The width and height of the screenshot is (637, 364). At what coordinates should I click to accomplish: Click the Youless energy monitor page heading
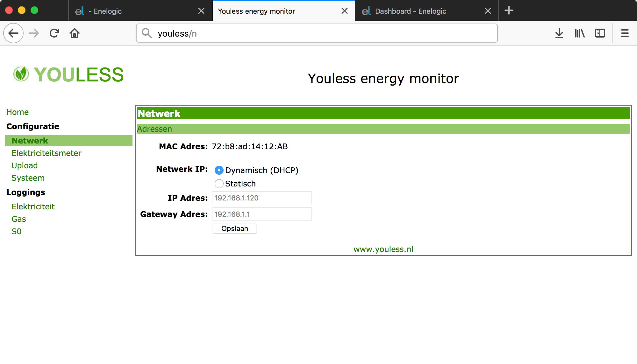click(383, 79)
